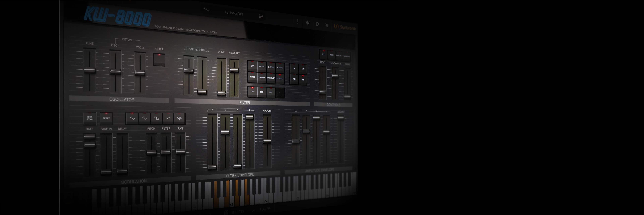644x215 pixels.
Task: Open the EFFECTS tab at the bottom
Action: 234,212
